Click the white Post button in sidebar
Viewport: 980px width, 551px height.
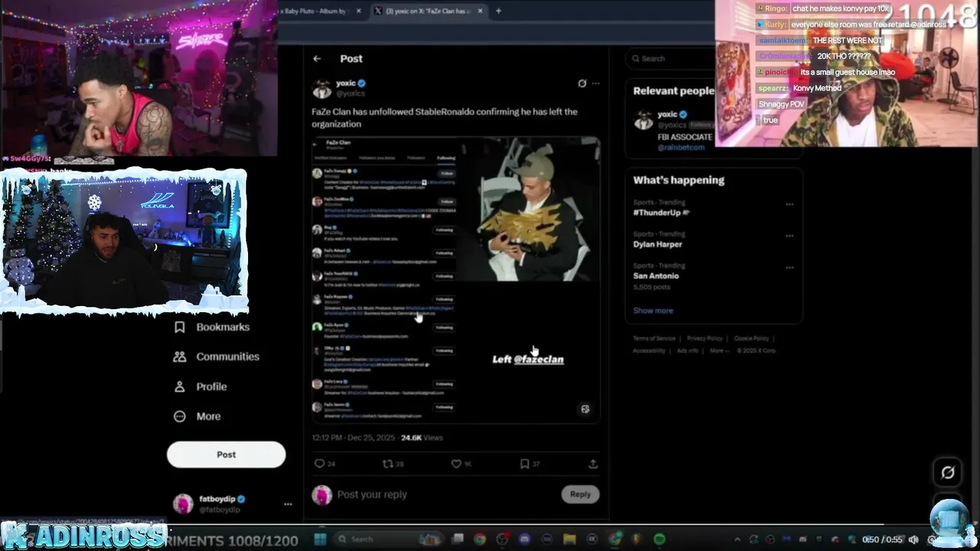[x=226, y=455]
